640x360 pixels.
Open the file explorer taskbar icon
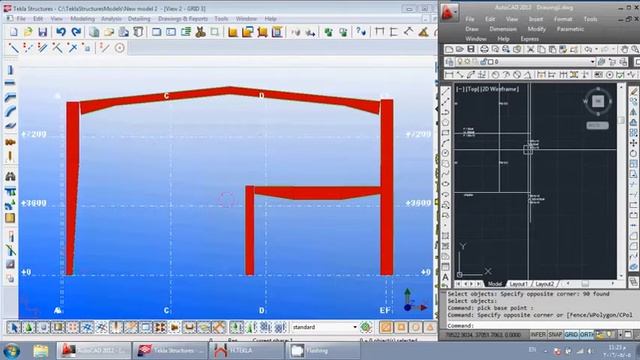coord(40,351)
